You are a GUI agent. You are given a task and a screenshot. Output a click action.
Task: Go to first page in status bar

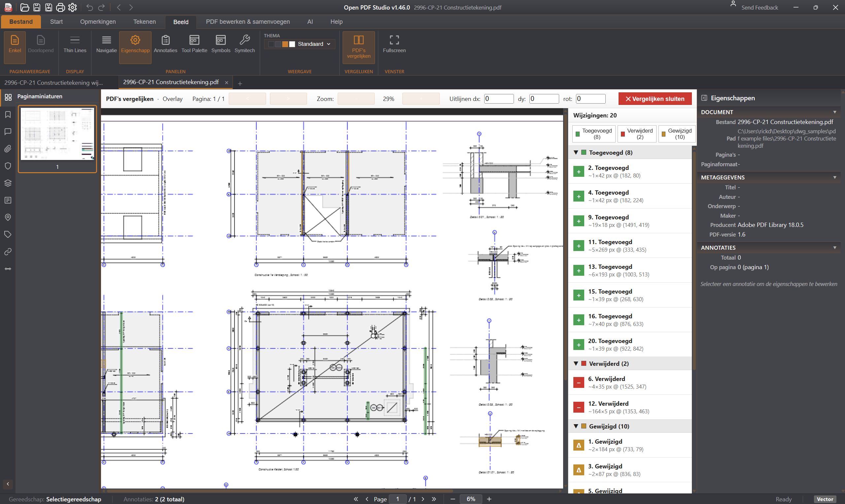356,499
